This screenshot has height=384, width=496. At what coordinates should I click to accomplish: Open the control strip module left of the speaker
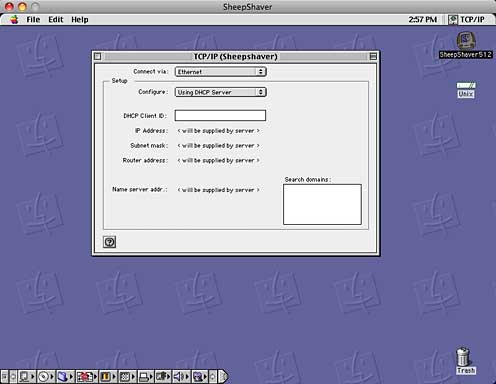coord(164,377)
